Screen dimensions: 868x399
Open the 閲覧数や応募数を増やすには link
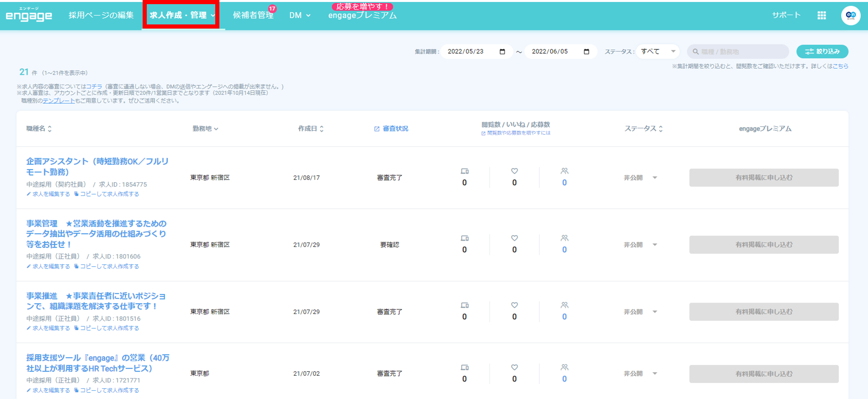point(516,133)
